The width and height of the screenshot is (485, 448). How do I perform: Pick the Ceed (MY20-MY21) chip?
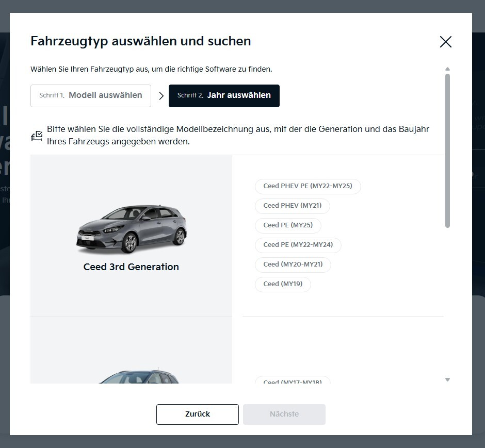tap(293, 264)
